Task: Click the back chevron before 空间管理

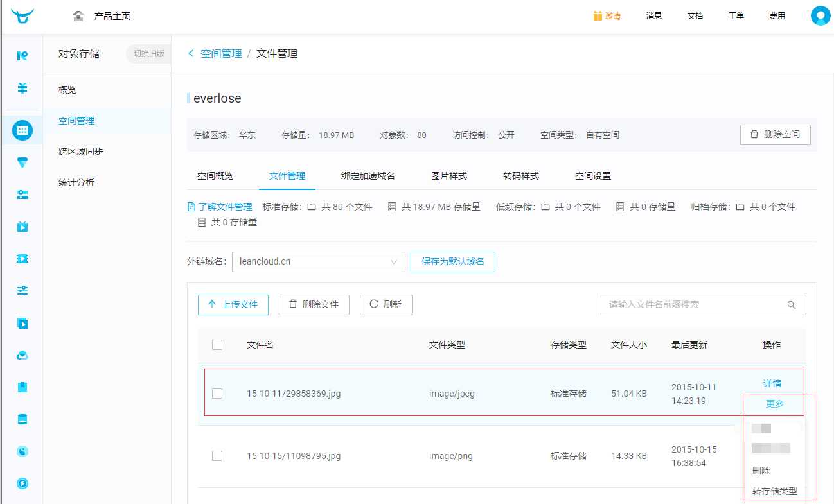Action: click(191, 54)
